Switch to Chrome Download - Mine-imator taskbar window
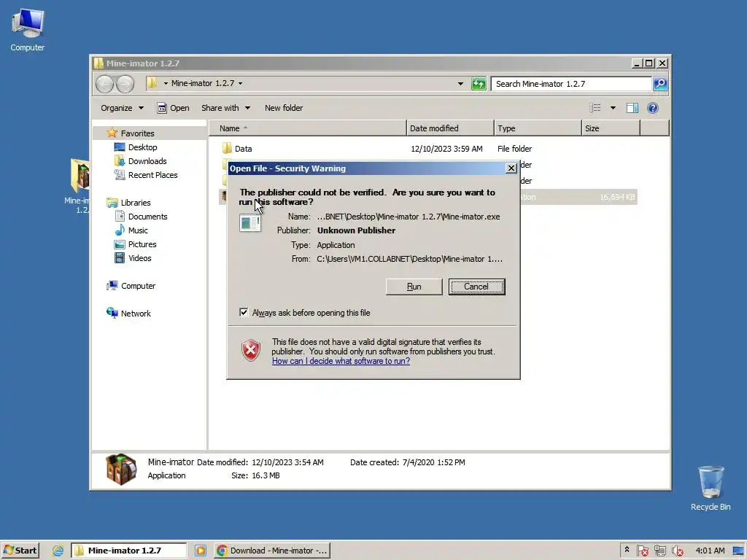Image resolution: width=747 pixels, height=560 pixels. point(271,551)
